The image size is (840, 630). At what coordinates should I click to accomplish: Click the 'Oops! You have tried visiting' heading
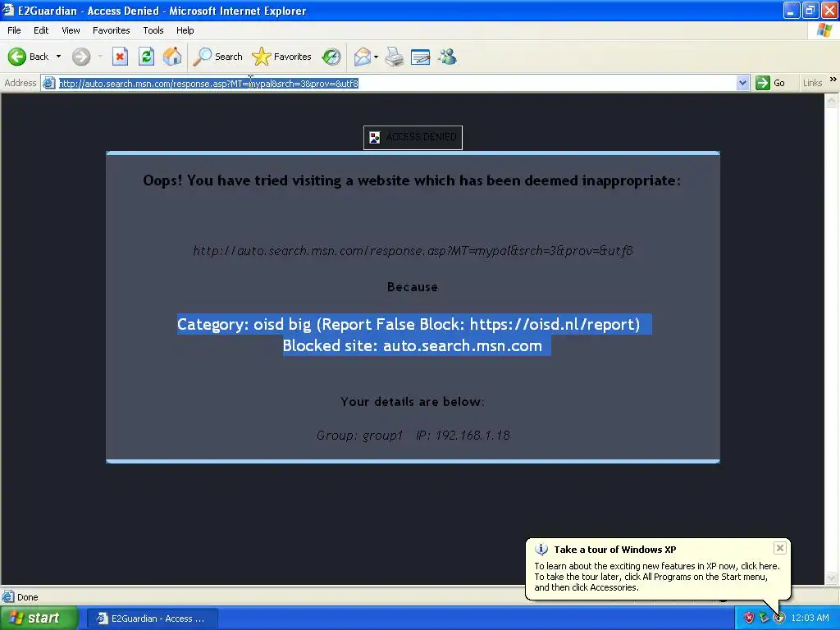coord(412,180)
